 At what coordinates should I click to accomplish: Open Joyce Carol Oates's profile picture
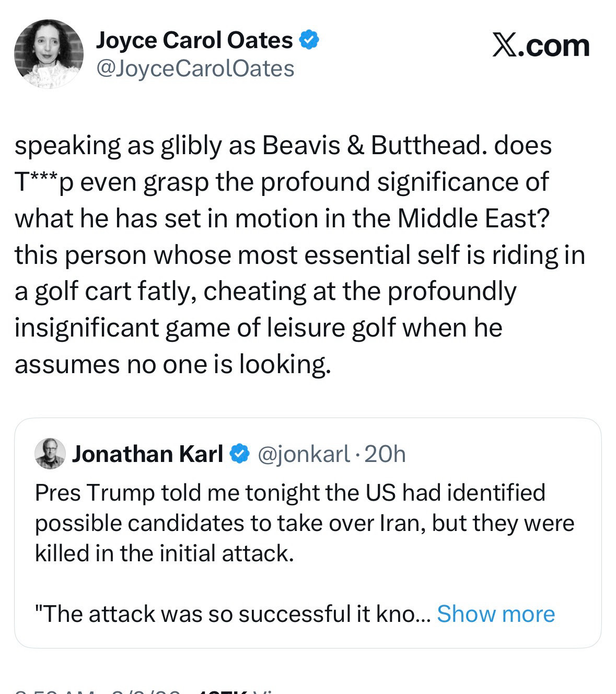(49, 54)
